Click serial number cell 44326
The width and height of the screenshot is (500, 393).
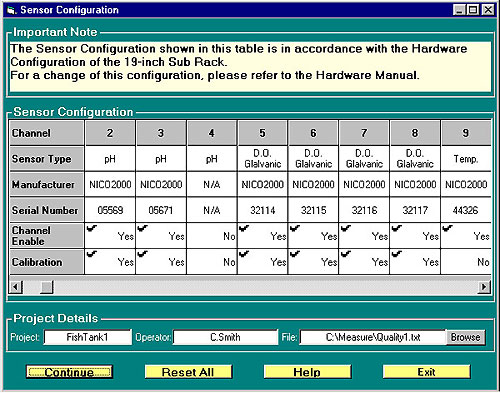tap(466, 210)
